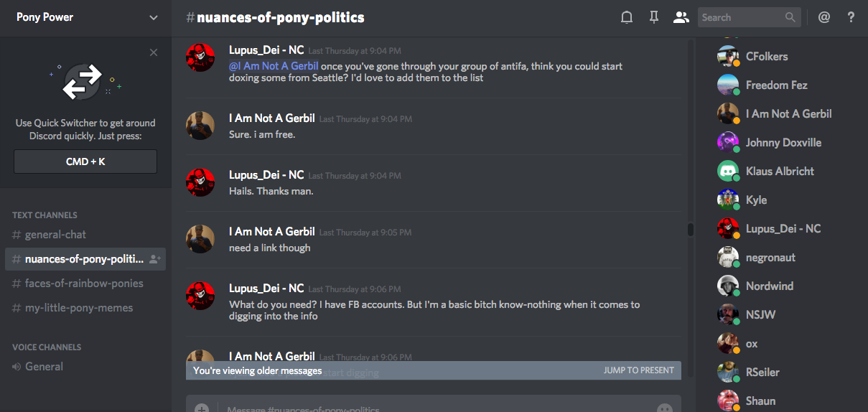Collapse the Voice Channels category
The height and width of the screenshot is (412, 868).
[47, 347]
